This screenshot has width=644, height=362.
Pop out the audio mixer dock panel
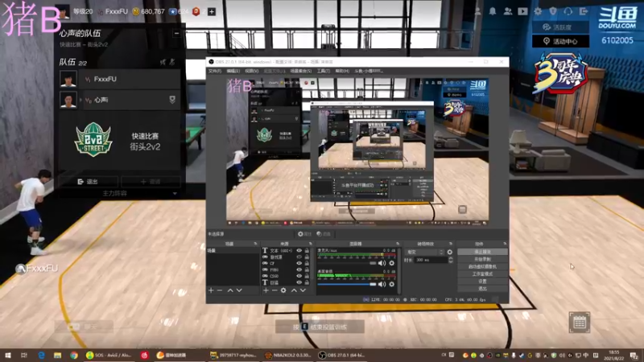(398, 244)
